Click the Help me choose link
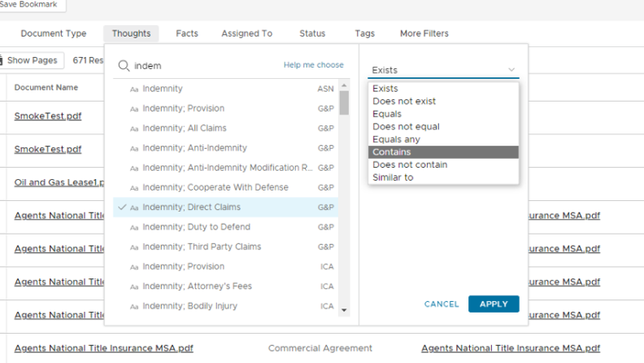The height and width of the screenshot is (363, 644). (313, 65)
